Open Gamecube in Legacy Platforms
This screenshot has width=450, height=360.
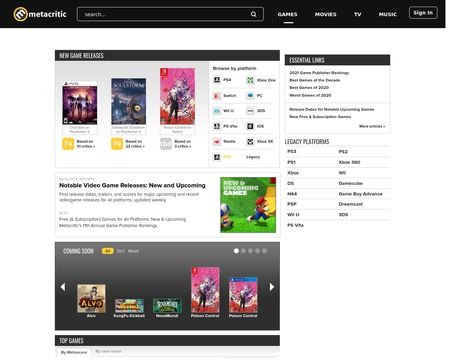[x=351, y=183]
